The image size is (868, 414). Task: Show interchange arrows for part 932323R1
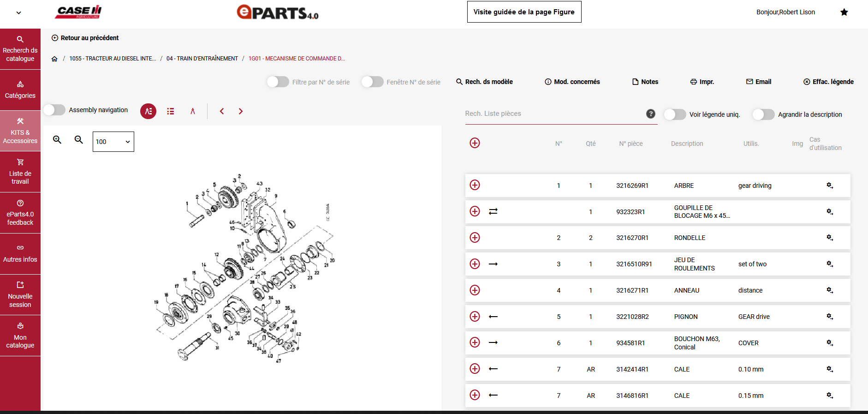coord(493,211)
